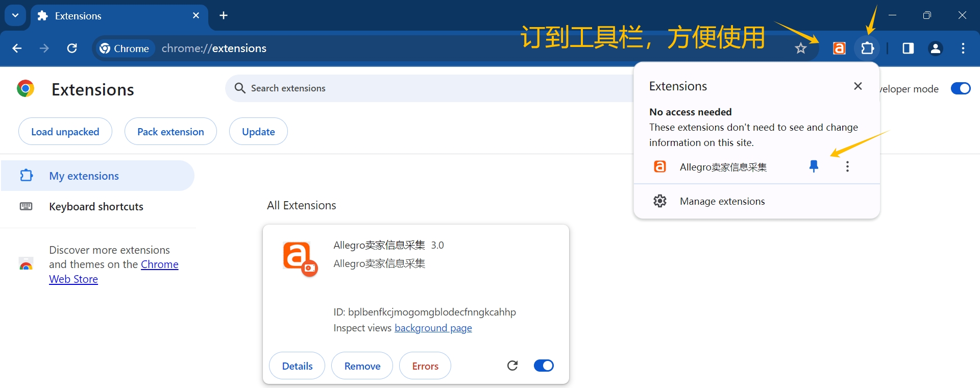
Task: Bookmark this page with the star icon
Action: (x=800, y=48)
